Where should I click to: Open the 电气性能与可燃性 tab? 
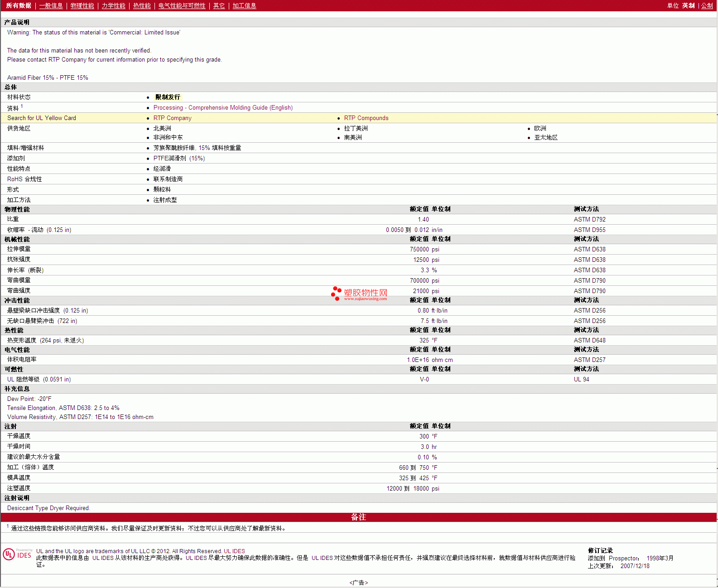[x=182, y=6]
